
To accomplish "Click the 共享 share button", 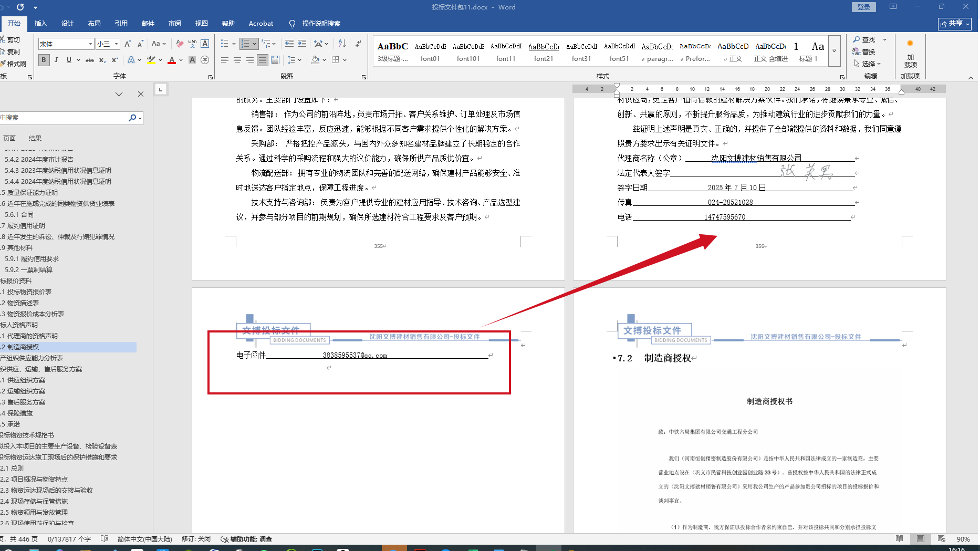I will click(955, 24).
